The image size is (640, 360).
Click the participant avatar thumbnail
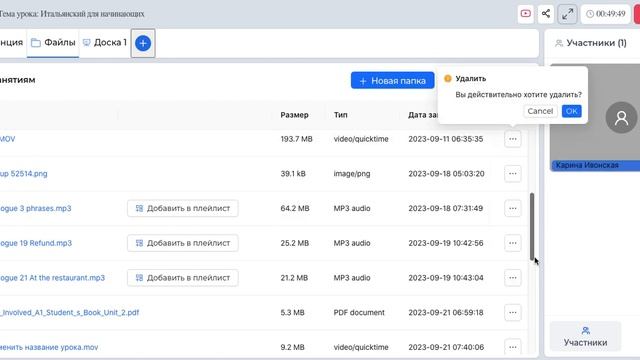(621, 118)
